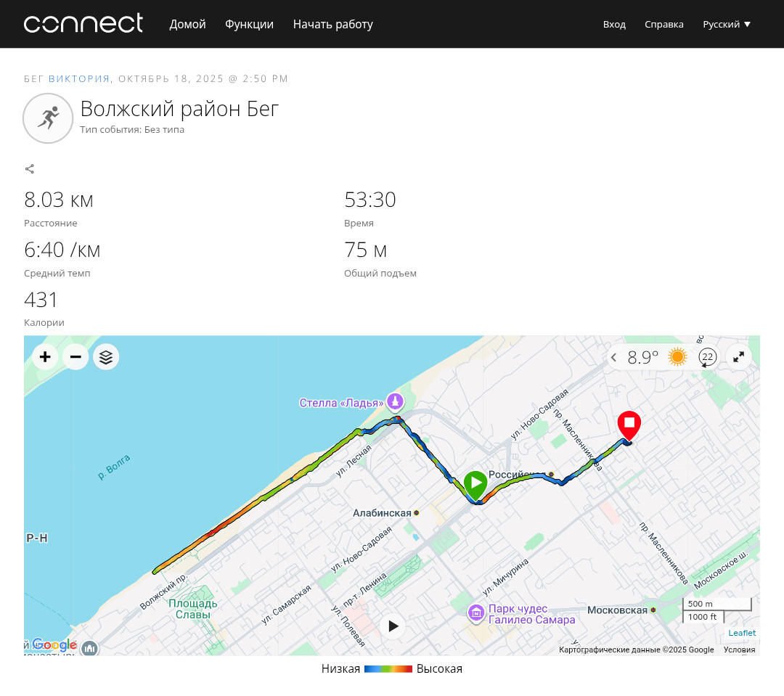The image size is (784, 696).
Task: Zoom in on the map
Action: point(45,357)
